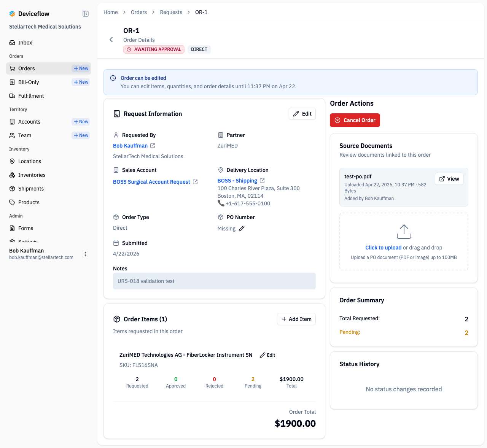
Task: Click the No status changes recorded text
Action: tap(404, 389)
